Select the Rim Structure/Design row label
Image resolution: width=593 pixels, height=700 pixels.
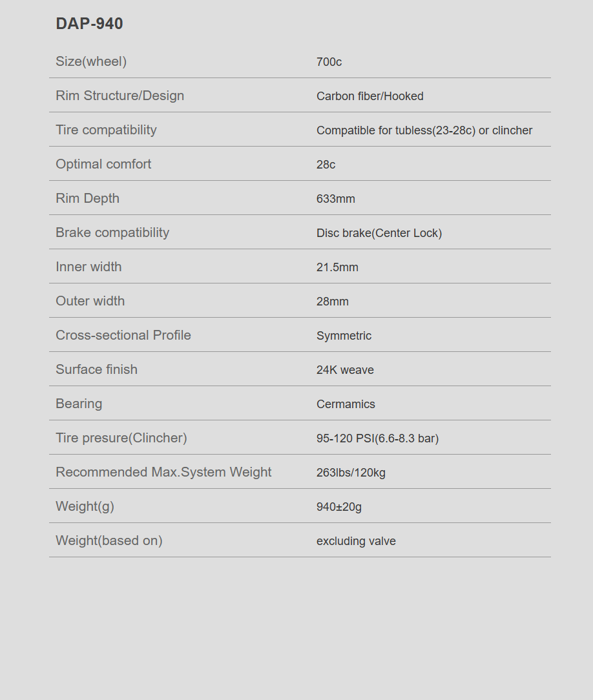point(120,96)
